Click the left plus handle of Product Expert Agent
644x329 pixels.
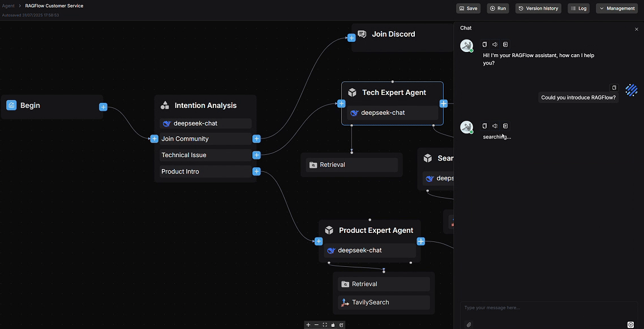(x=318, y=241)
